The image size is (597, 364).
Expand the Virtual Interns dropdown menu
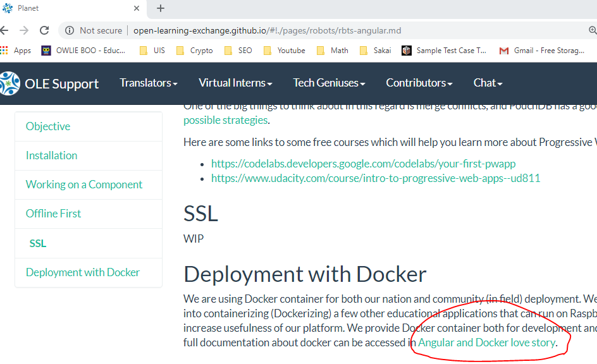tap(235, 83)
